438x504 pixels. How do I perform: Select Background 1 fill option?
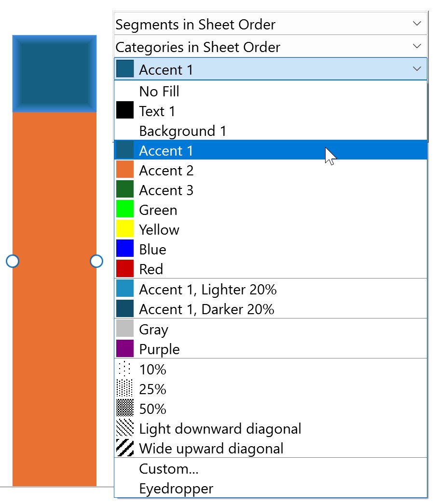pos(182,131)
